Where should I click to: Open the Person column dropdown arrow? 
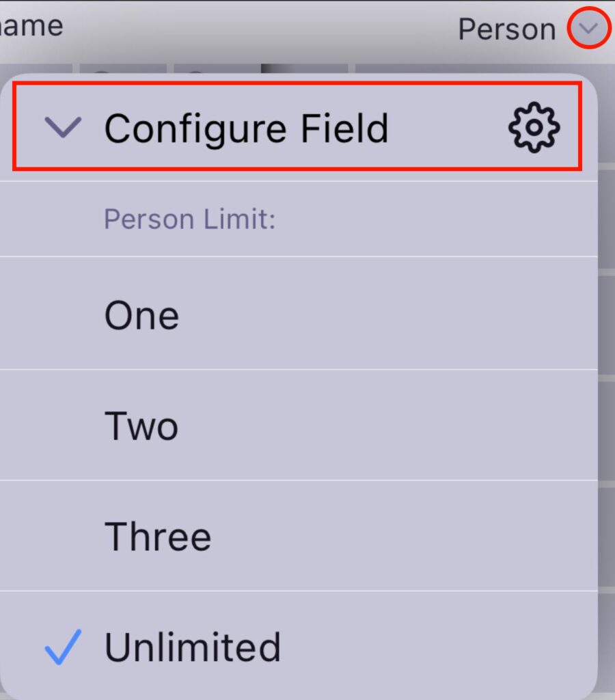coord(588,29)
